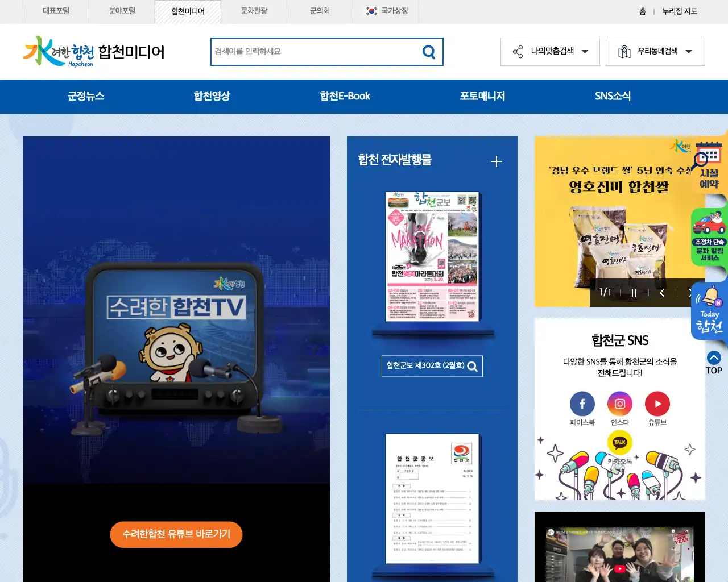Click the 수려한 합천 logo
Viewport: 728px width, 582px height.
point(57,51)
